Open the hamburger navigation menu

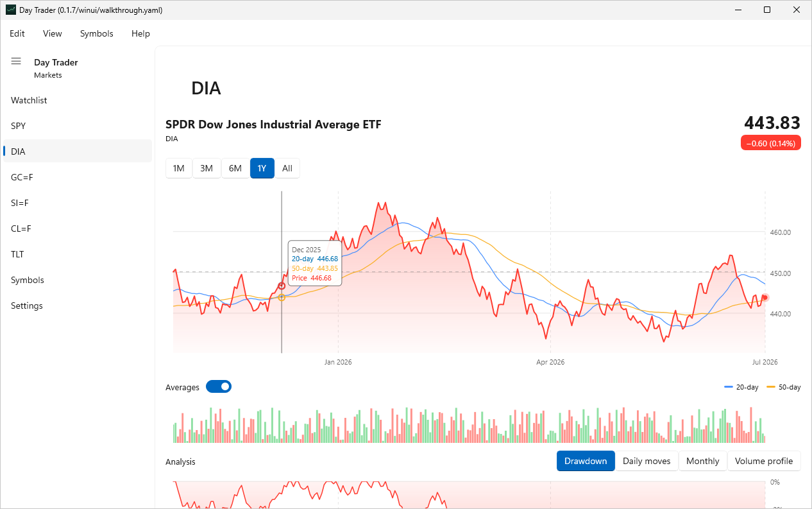click(16, 62)
